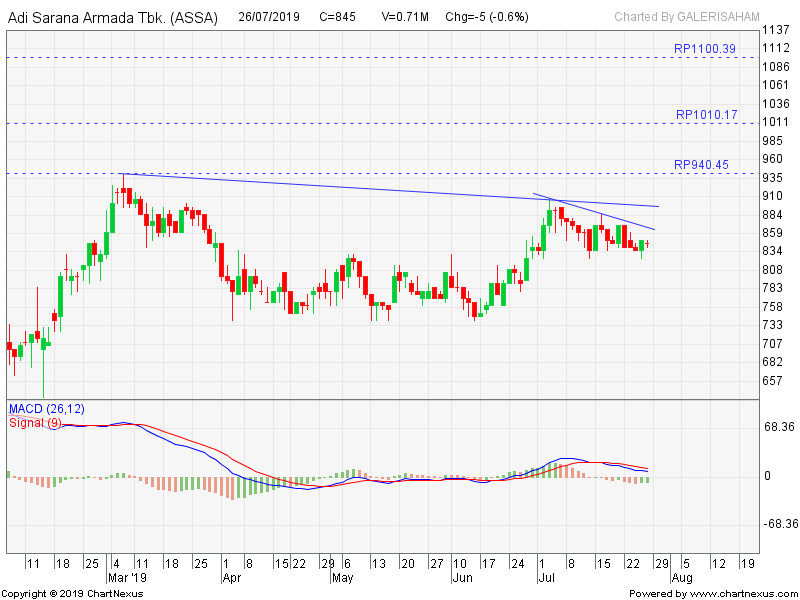Click the price axis value '960'
The image size is (800, 600).
point(772,159)
